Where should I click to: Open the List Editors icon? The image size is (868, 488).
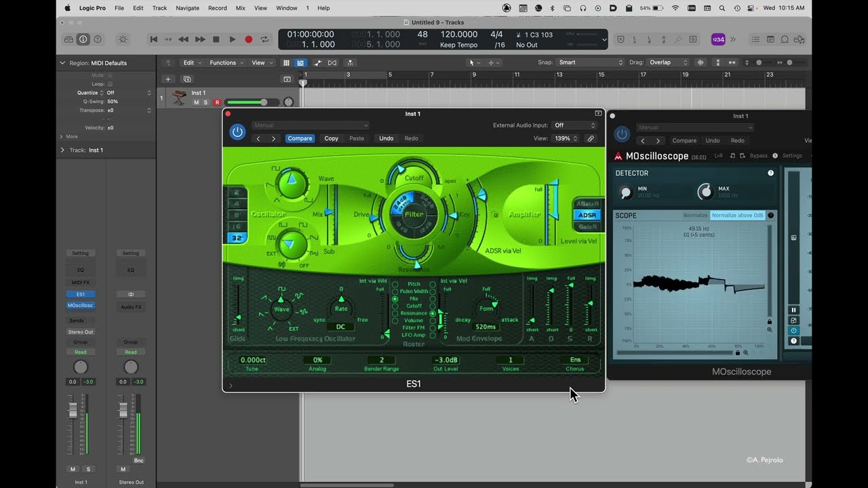[x=755, y=39]
